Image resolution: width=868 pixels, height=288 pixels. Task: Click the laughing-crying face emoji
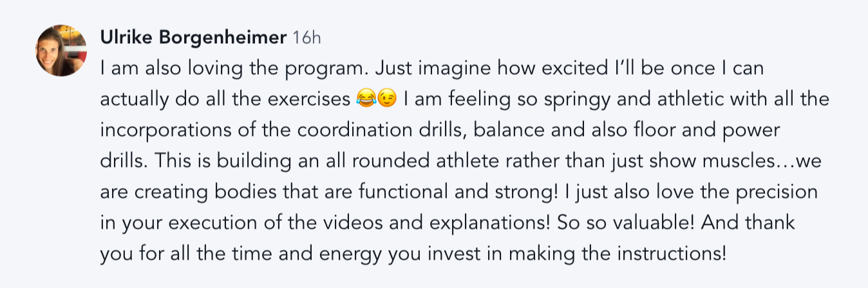pos(365,99)
